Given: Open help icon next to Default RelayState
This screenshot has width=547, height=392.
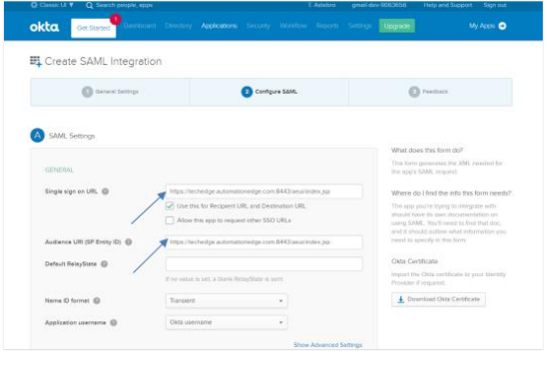Looking at the screenshot, I should [104, 263].
